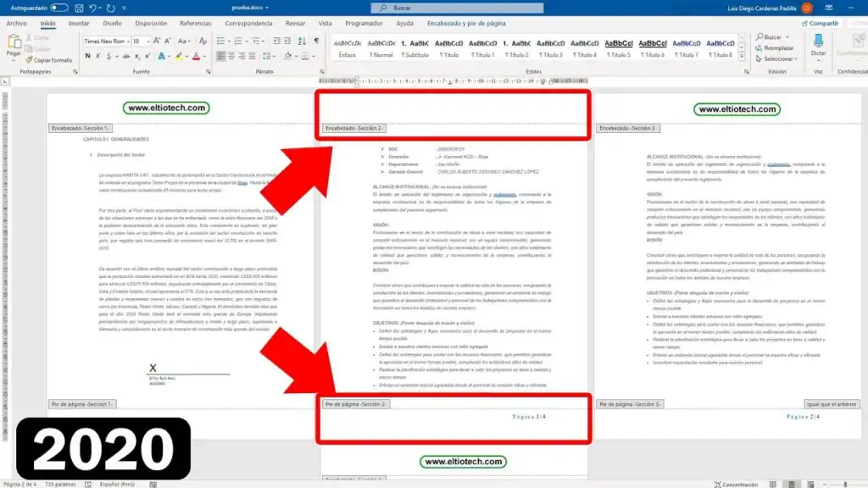The height and width of the screenshot is (488, 868).
Task: Click the increase indent icon
Action: (x=288, y=41)
